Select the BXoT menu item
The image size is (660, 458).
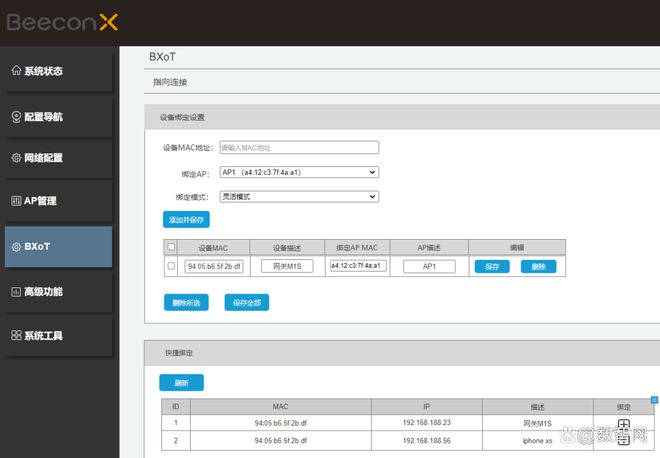tap(59, 247)
